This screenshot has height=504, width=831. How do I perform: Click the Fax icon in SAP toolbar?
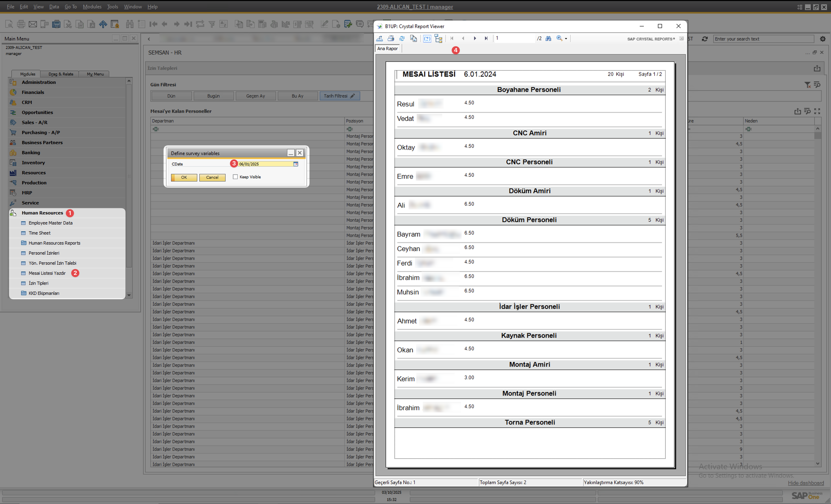tap(44, 24)
